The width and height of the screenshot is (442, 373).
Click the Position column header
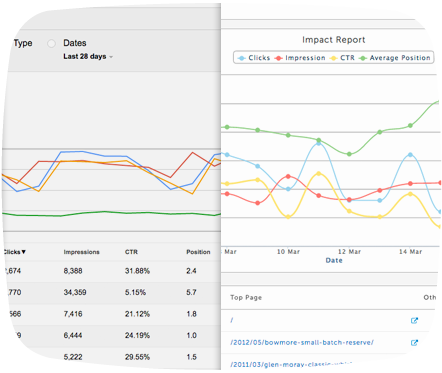198,252
